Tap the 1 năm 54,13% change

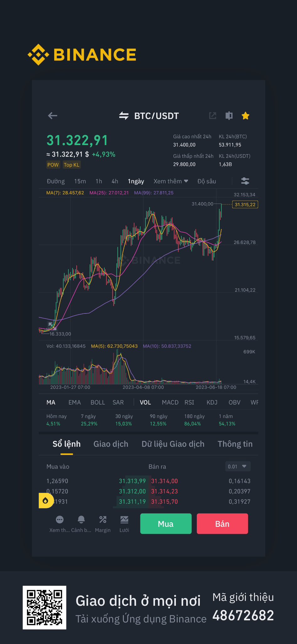[x=227, y=420]
